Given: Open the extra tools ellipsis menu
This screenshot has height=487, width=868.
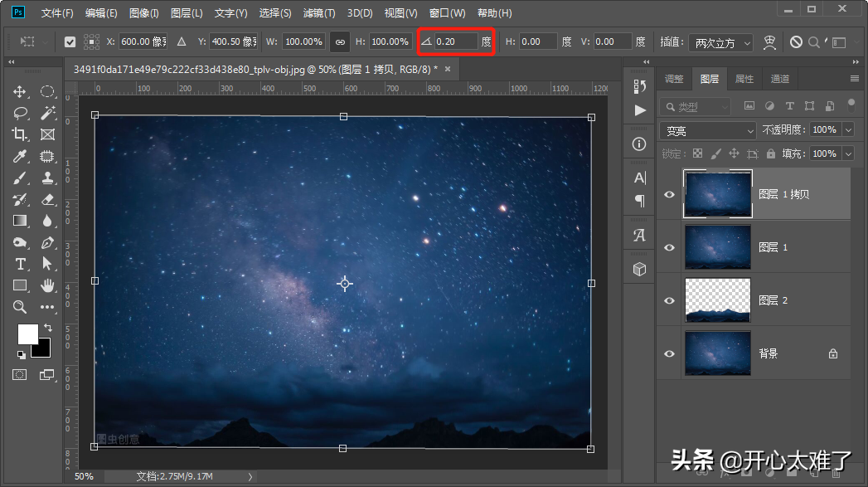Looking at the screenshot, I should pos(47,307).
